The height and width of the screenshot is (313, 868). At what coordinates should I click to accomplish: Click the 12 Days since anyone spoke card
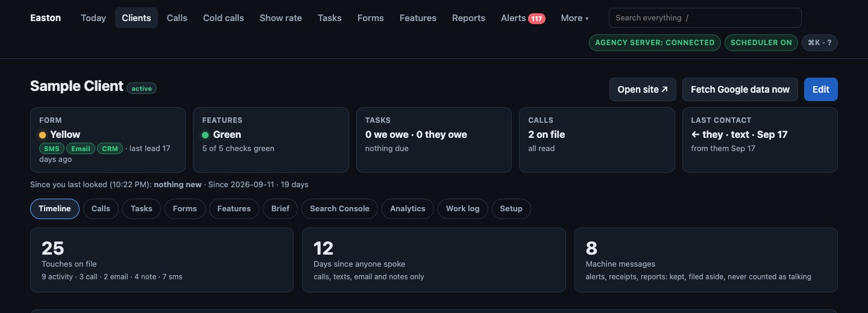(x=434, y=260)
